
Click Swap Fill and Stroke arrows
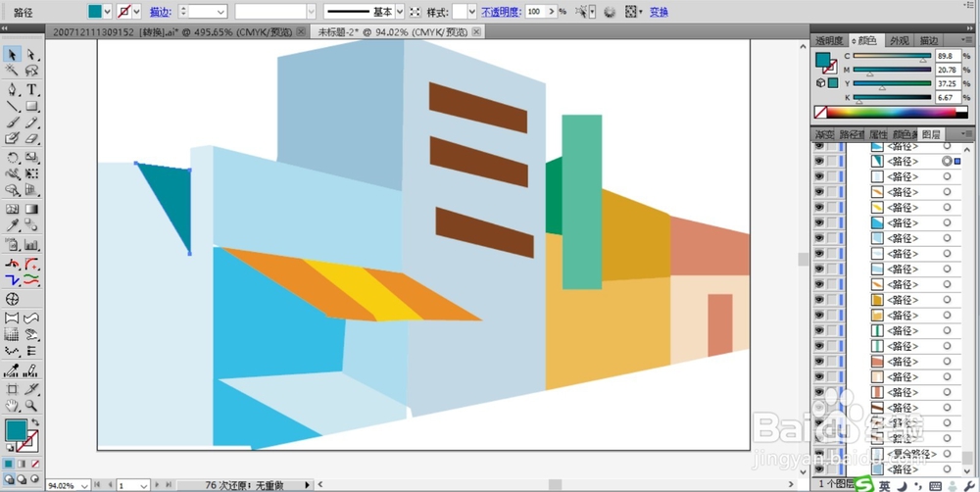click(x=35, y=423)
